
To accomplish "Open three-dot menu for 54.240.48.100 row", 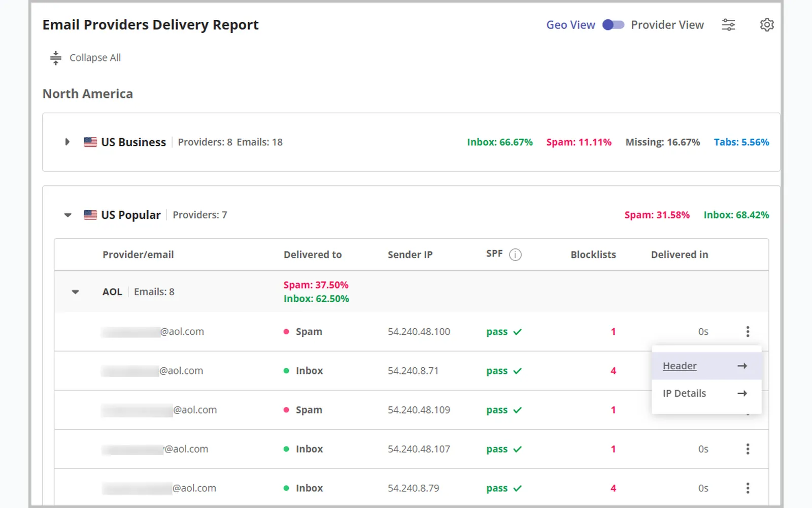I will 748,332.
